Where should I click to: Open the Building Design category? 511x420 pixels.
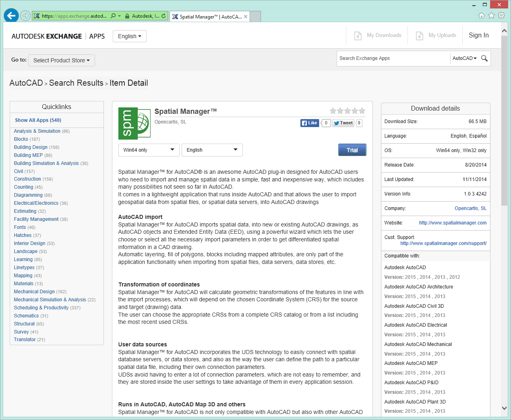click(x=31, y=147)
